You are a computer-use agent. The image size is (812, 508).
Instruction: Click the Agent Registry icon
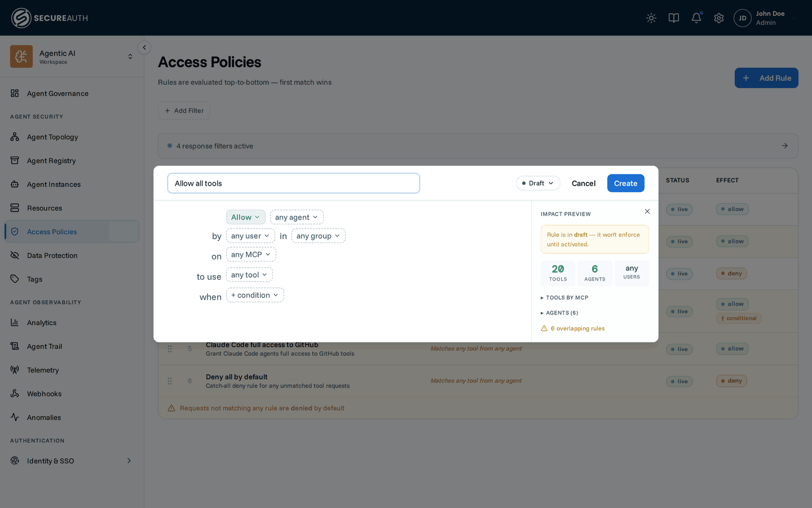click(x=15, y=160)
